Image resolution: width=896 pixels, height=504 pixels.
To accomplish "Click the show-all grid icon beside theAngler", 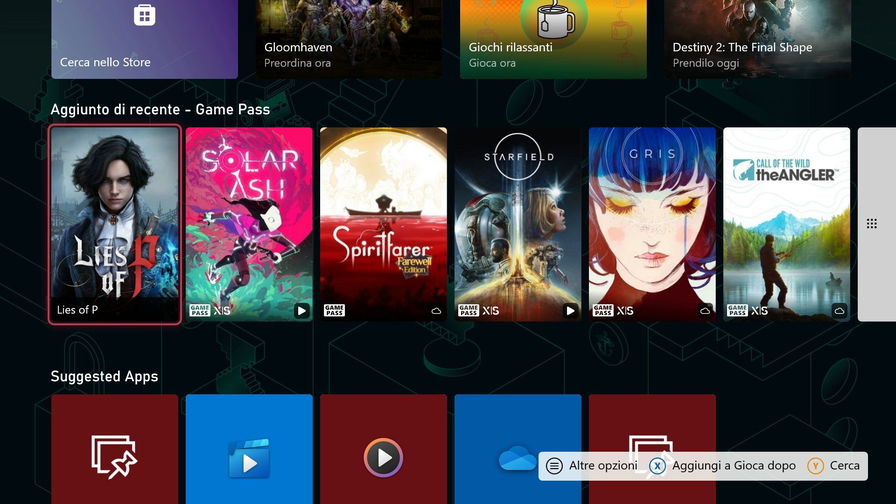I will click(x=872, y=223).
